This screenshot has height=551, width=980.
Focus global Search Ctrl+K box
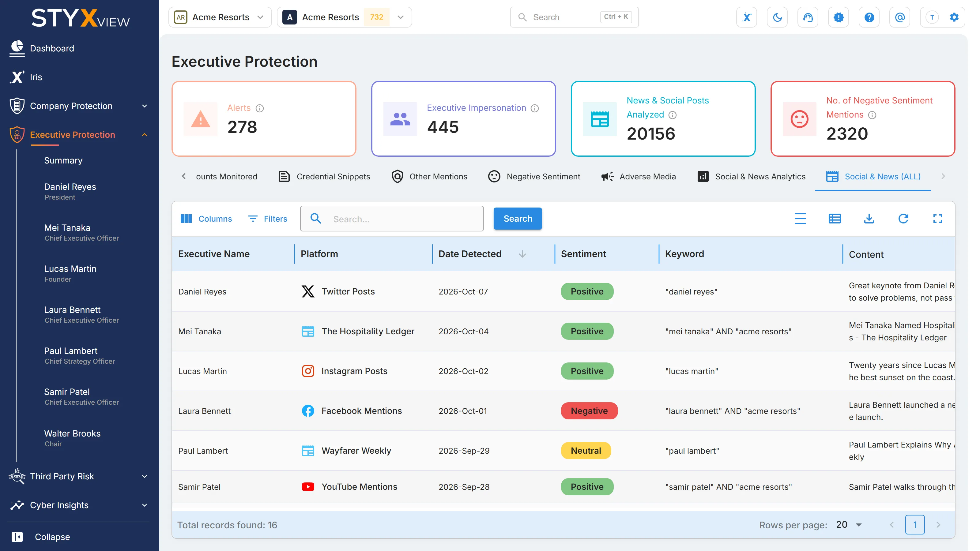coord(574,17)
